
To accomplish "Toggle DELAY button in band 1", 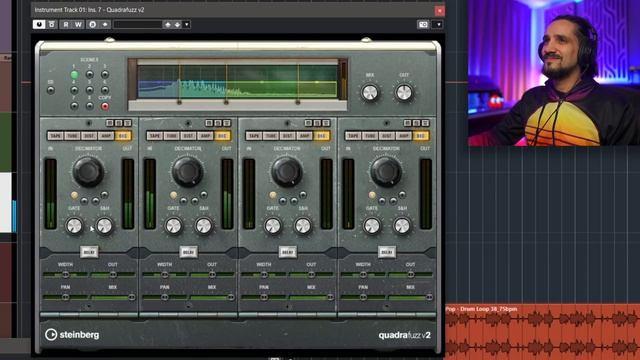I will coord(89,252).
